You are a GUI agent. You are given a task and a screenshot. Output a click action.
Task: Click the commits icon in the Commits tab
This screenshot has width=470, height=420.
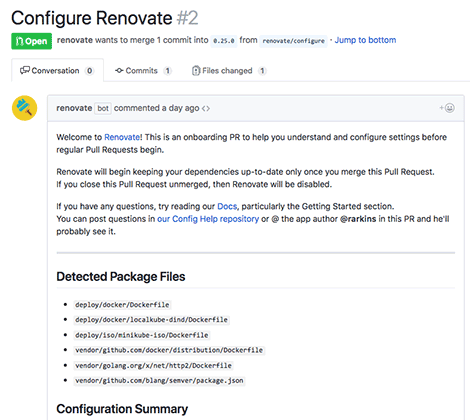click(x=119, y=70)
